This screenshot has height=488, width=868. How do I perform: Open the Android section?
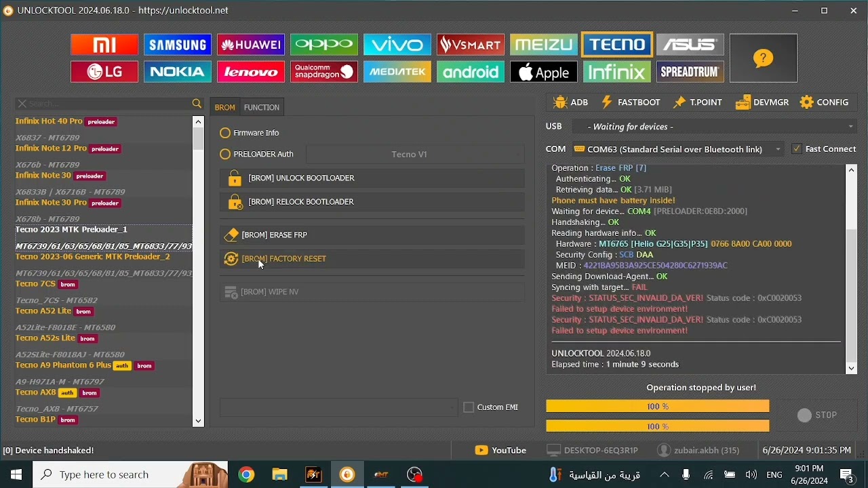click(471, 72)
